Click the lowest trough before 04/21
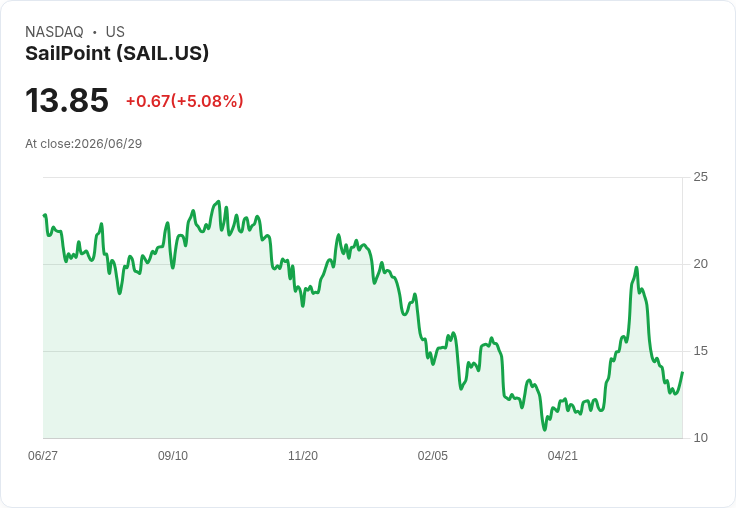 point(544,429)
